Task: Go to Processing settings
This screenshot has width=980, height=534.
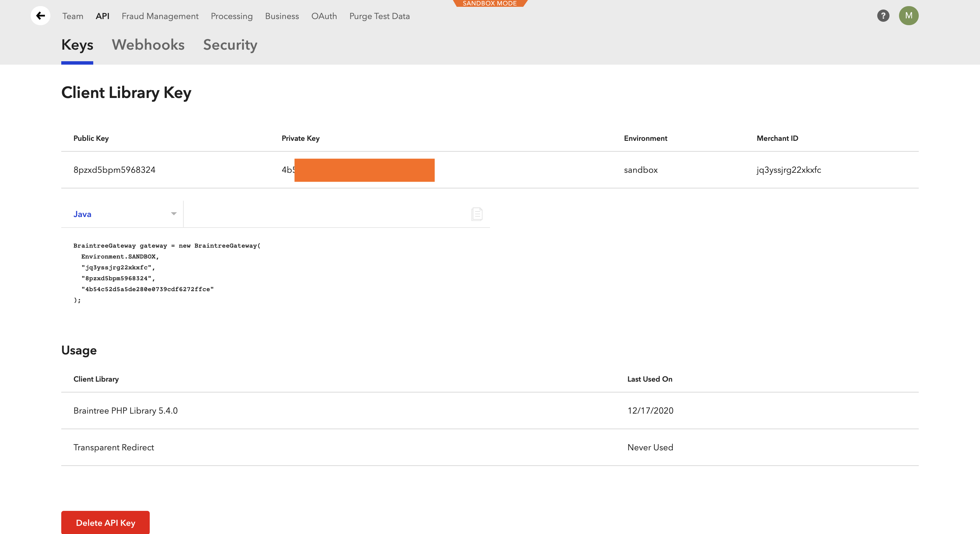Action: click(231, 16)
